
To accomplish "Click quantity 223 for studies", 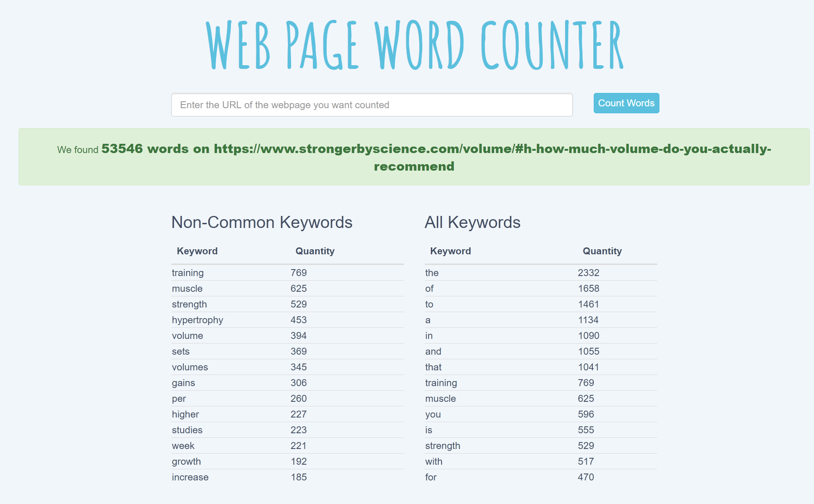I will [x=298, y=430].
